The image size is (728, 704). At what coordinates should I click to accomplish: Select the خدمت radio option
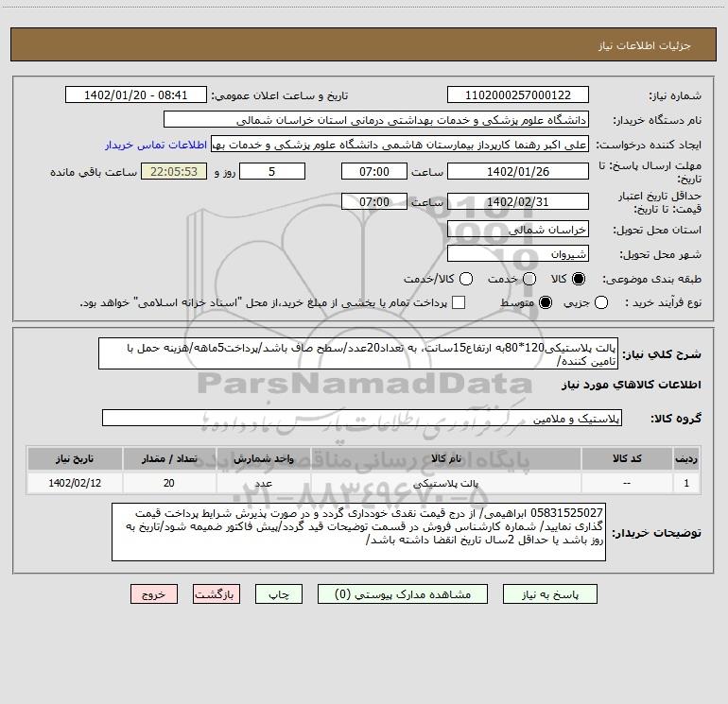(529, 279)
